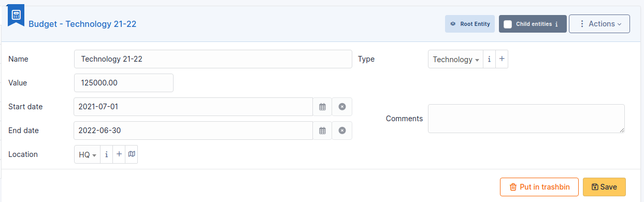Add a new location

(119, 154)
